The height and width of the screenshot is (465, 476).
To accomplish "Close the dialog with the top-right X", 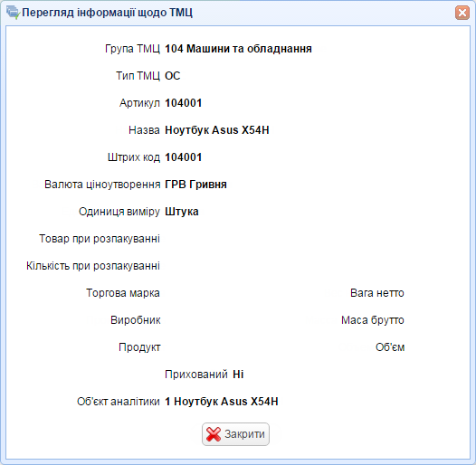I will (x=462, y=13).
